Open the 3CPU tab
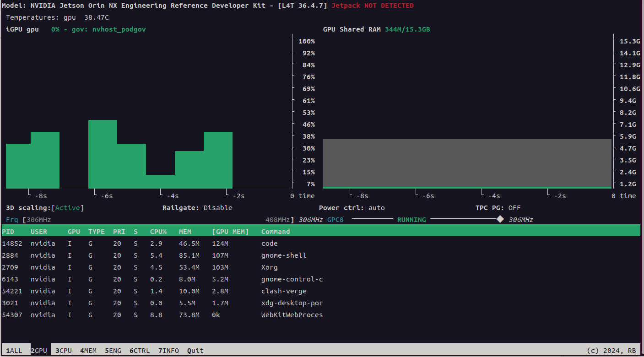Viewport: 644px width, 357px height. coord(64,351)
